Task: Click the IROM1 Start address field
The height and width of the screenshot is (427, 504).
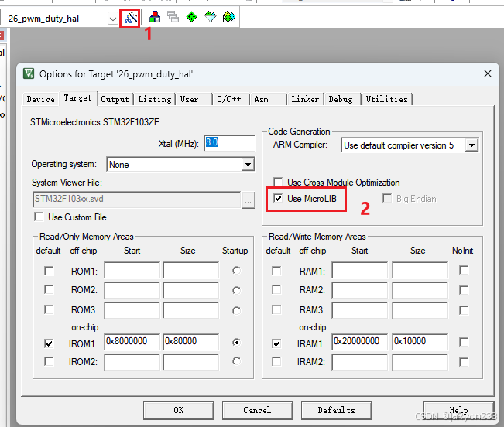Action: tap(132, 342)
